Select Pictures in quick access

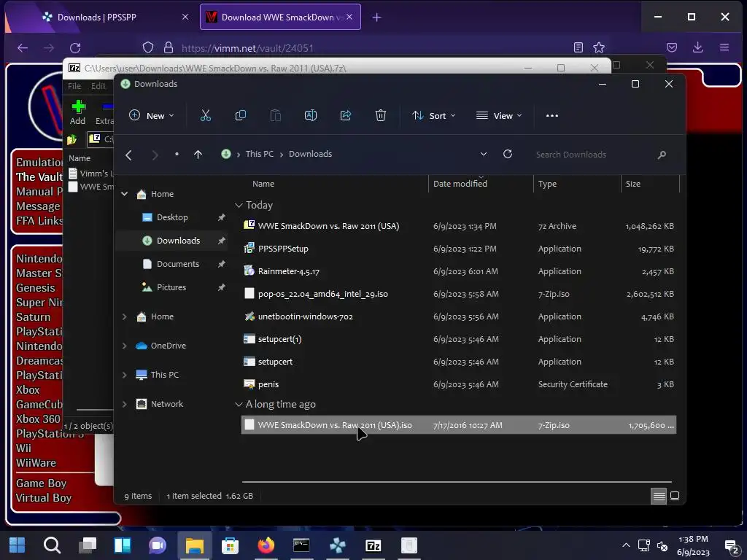[x=172, y=287]
